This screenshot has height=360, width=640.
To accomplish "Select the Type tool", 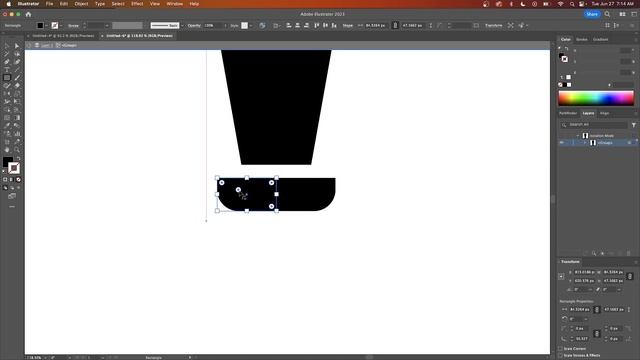I will (x=7, y=70).
